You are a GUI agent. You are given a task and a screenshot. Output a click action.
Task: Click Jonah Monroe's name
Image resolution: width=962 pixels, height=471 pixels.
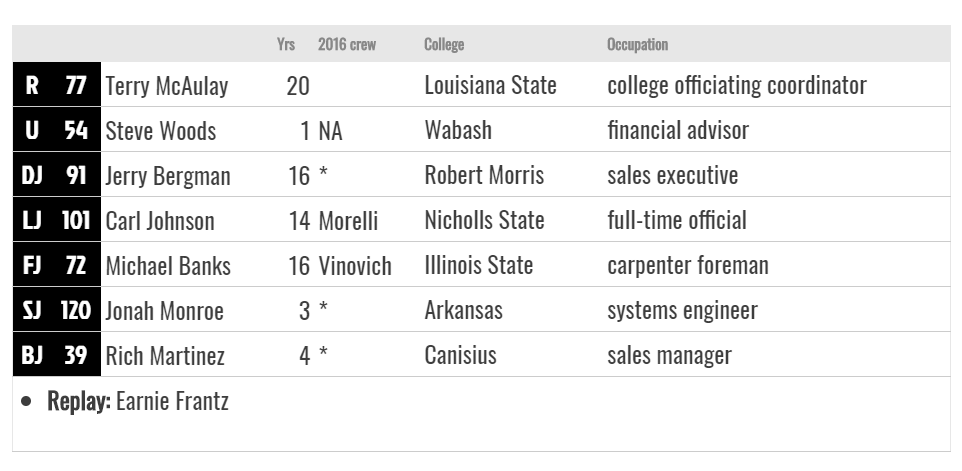(x=164, y=310)
